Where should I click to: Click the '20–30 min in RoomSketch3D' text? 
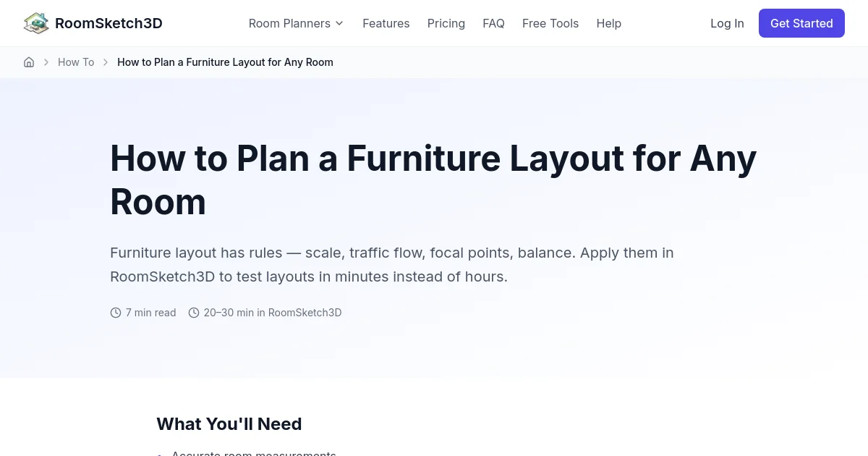[273, 313]
